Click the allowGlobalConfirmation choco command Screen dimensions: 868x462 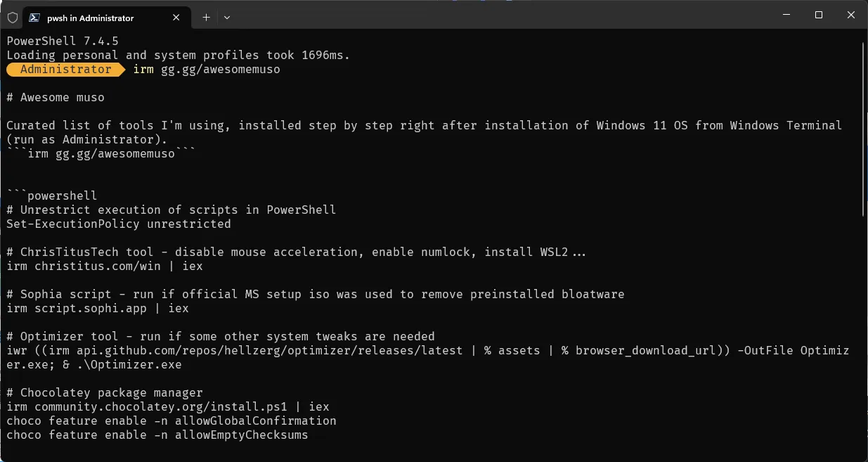172,421
